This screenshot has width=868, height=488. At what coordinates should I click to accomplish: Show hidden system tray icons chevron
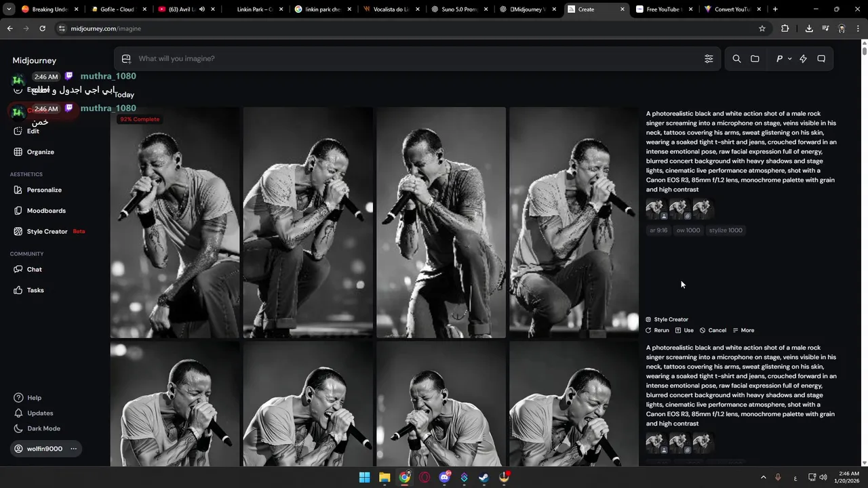pos(763,478)
